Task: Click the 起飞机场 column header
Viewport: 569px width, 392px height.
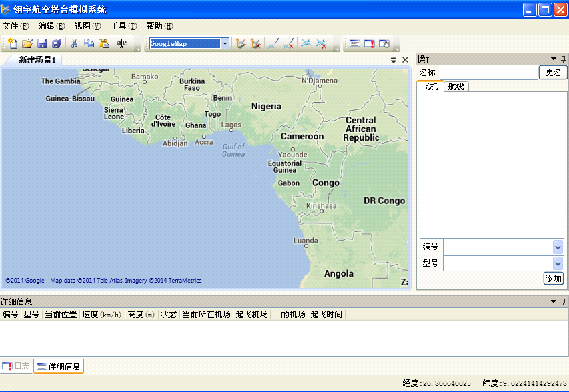Action: pyautogui.click(x=252, y=315)
